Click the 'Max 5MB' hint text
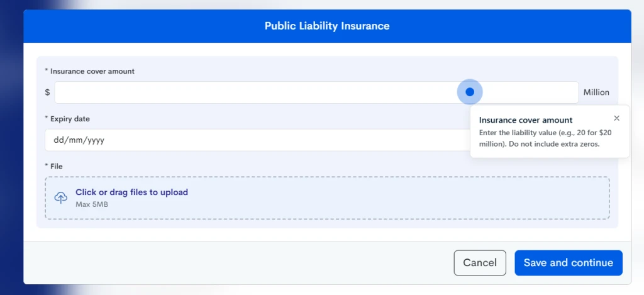 tap(92, 204)
